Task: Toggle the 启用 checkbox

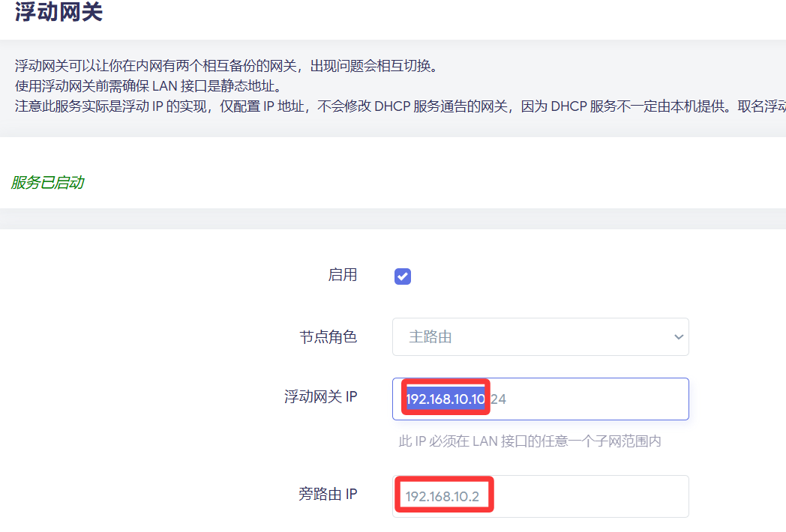Action: pyautogui.click(x=403, y=276)
